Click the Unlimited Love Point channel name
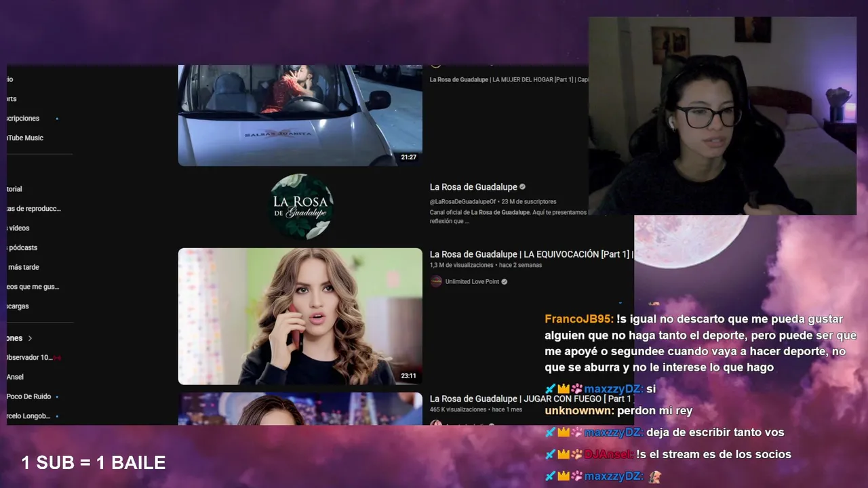The height and width of the screenshot is (488, 868). 472,282
